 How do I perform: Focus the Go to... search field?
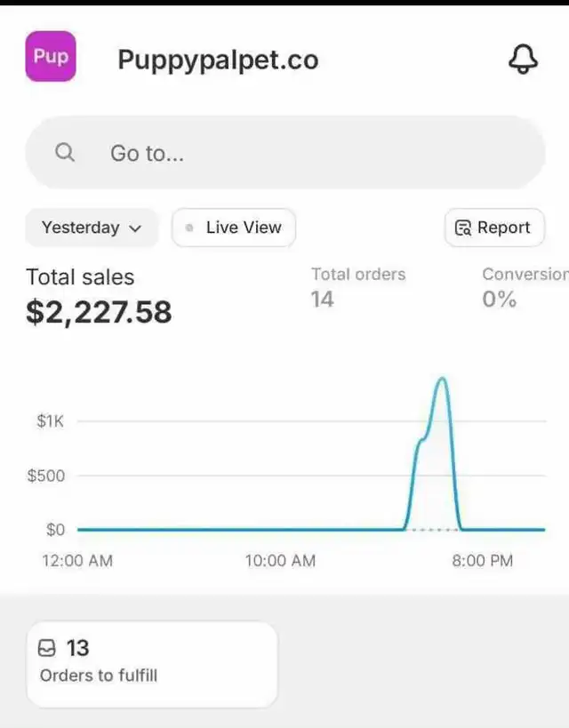(x=284, y=152)
